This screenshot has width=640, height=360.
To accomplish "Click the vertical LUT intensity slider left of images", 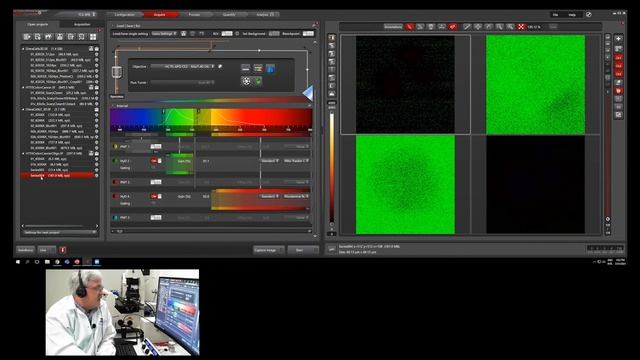I will (332, 167).
